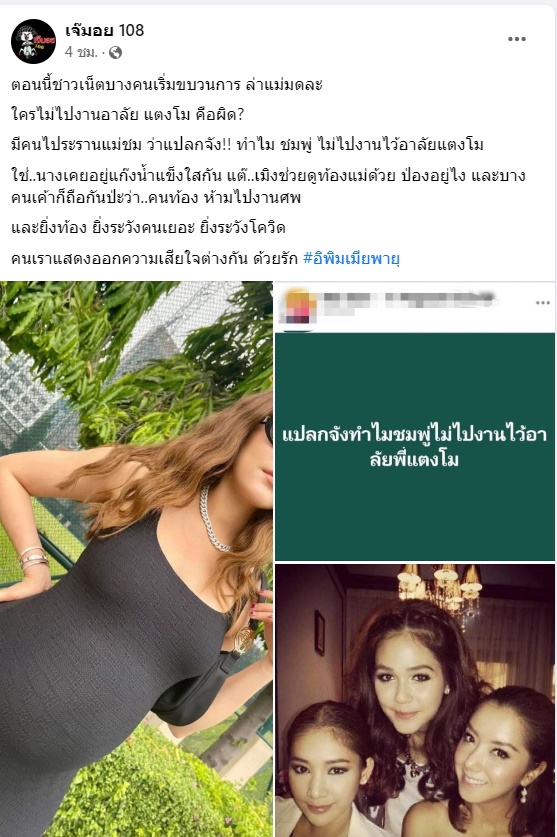The width and height of the screenshot is (557, 837).
Task: Click the public globe privacy icon
Action: [x=115, y=52]
